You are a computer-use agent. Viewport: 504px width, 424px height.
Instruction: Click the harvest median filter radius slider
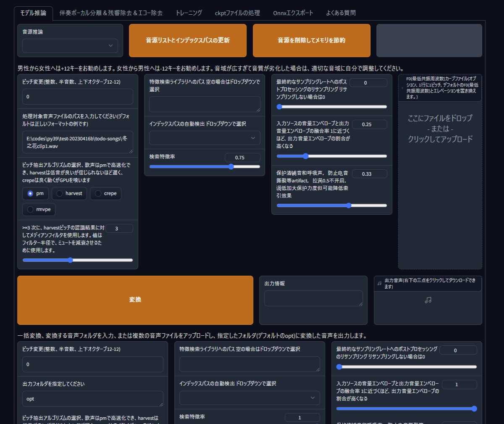click(78, 260)
